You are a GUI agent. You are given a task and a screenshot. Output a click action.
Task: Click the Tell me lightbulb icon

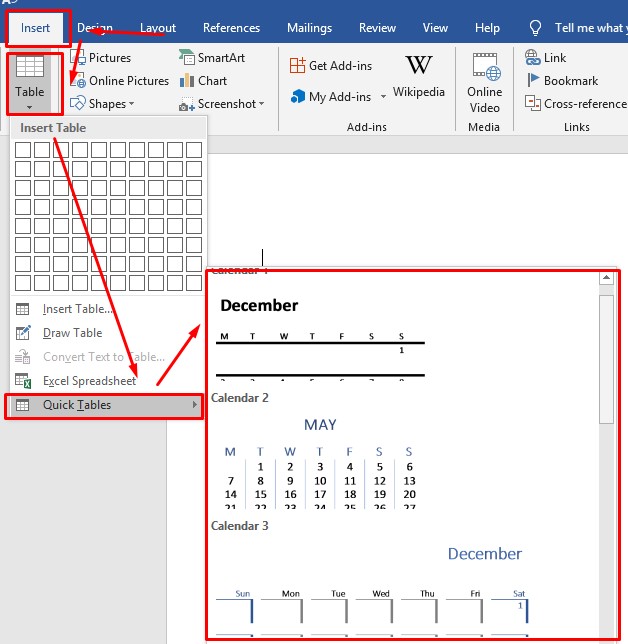pos(535,28)
